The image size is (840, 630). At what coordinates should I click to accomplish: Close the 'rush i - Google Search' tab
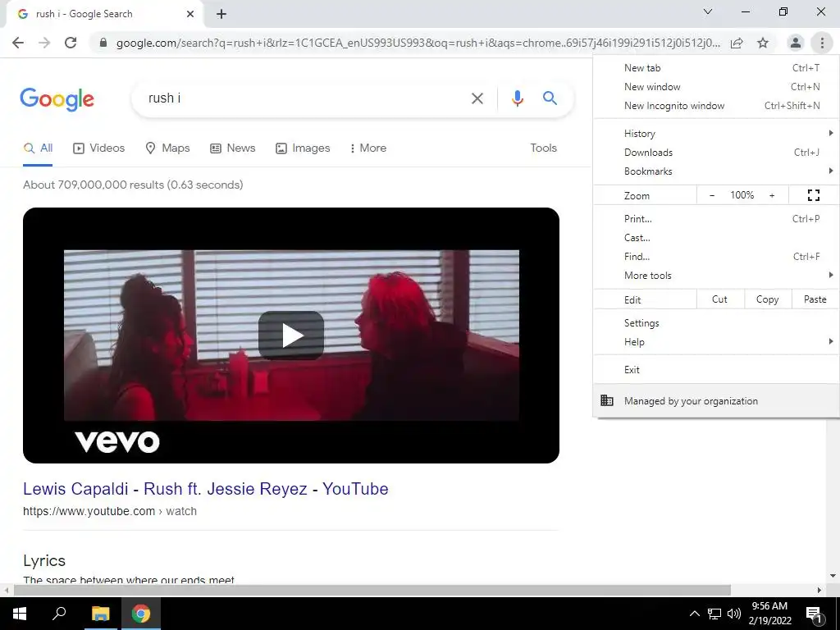click(x=190, y=14)
